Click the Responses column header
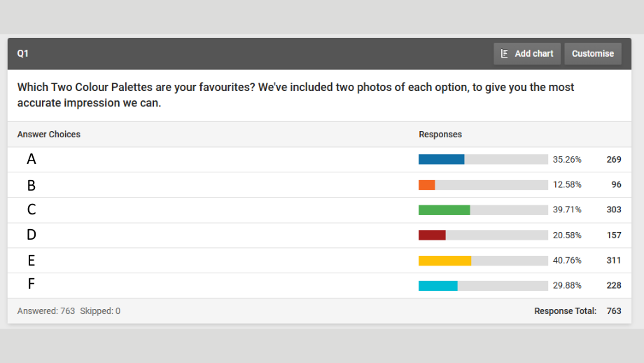Image resolution: width=644 pixels, height=363 pixels. pyautogui.click(x=440, y=135)
